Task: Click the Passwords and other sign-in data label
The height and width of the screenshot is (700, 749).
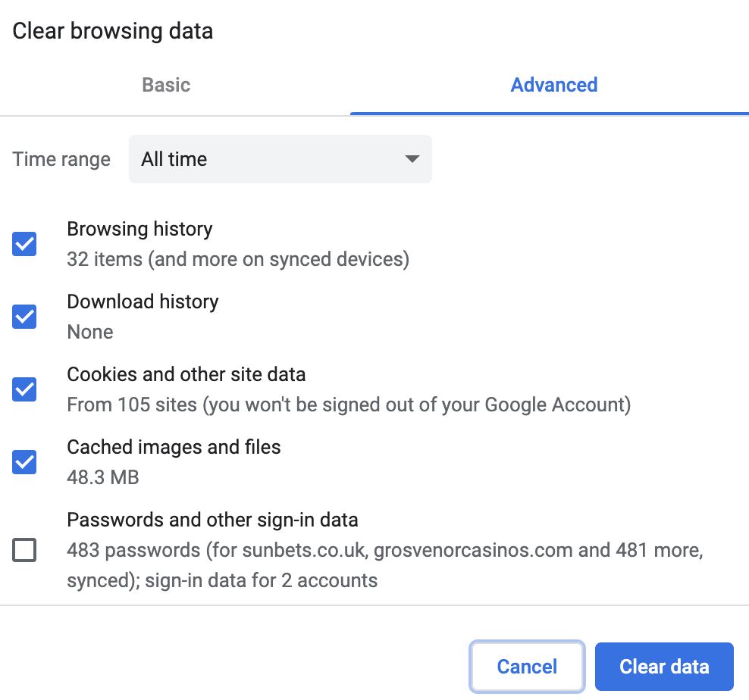Action: coord(212,520)
